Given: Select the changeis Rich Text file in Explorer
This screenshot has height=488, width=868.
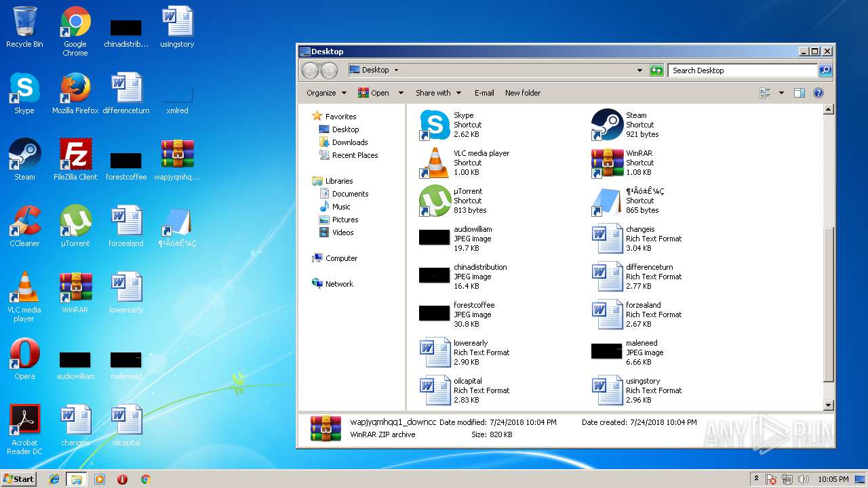Looking at the screenshot, I should pyautogui.click(x=637, y=239).
